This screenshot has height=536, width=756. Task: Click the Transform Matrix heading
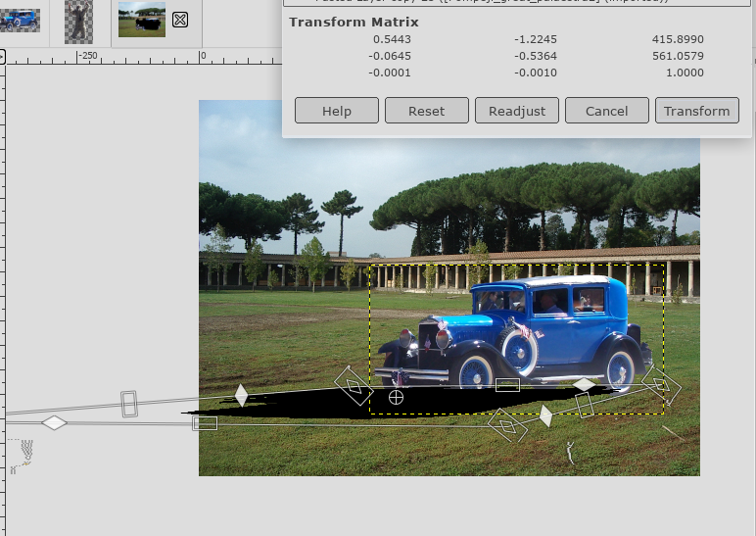coord(354,23)
